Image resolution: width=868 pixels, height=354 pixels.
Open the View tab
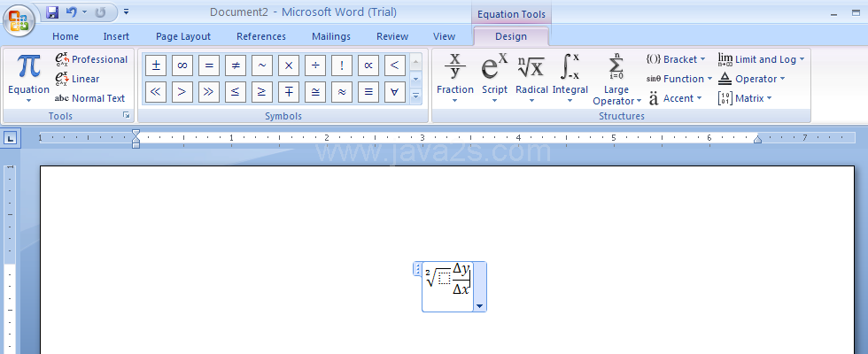[x=444, y=36]
